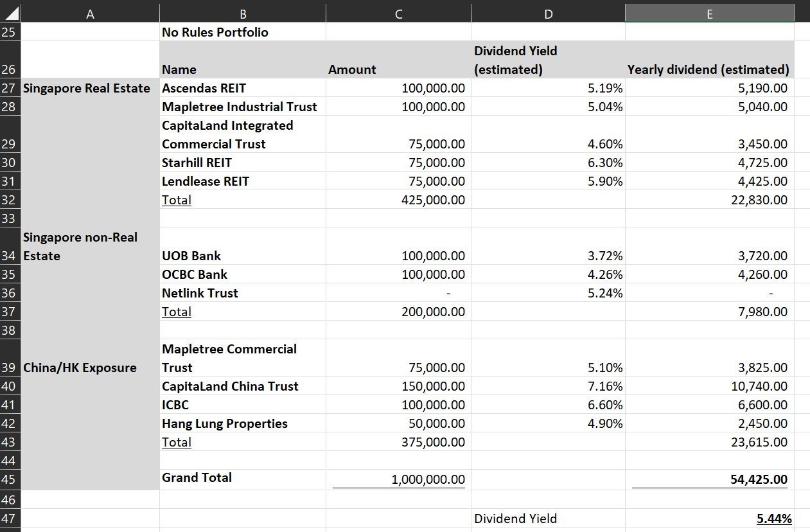Select Hang Lung's 4.90% yield cell
This screenshot has height=532, width=810.
pyautogui.click(x=549, y=424)
